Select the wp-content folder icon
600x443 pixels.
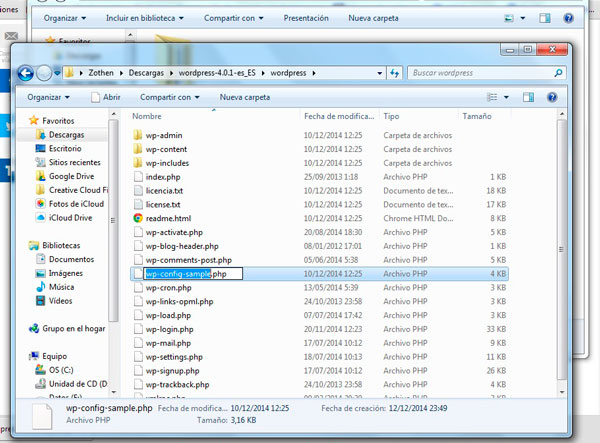138,149
